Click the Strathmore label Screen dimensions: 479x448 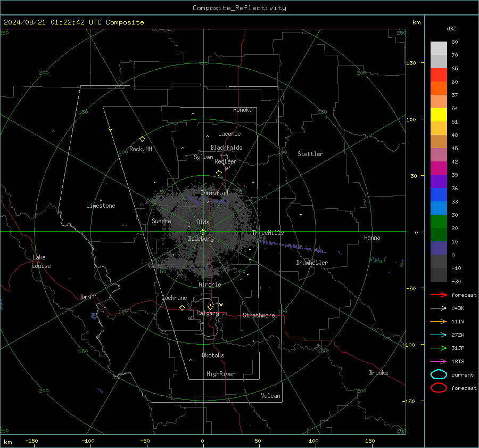tap(259, 315)
